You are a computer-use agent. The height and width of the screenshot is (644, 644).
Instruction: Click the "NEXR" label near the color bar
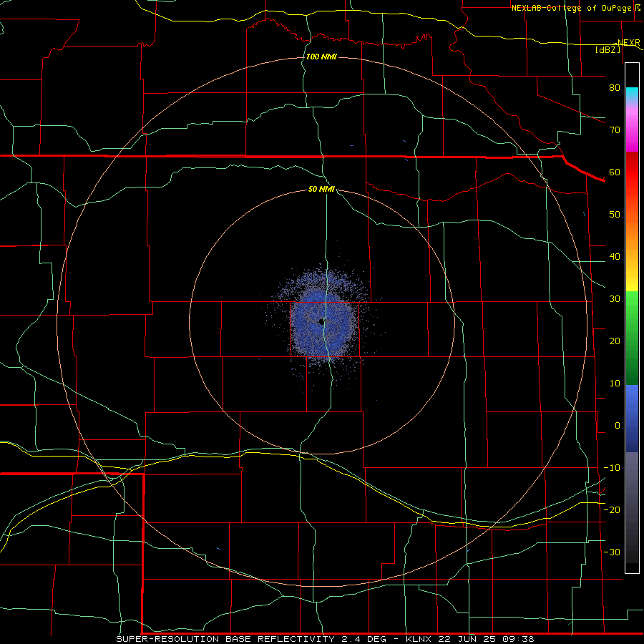coord(628,43)
